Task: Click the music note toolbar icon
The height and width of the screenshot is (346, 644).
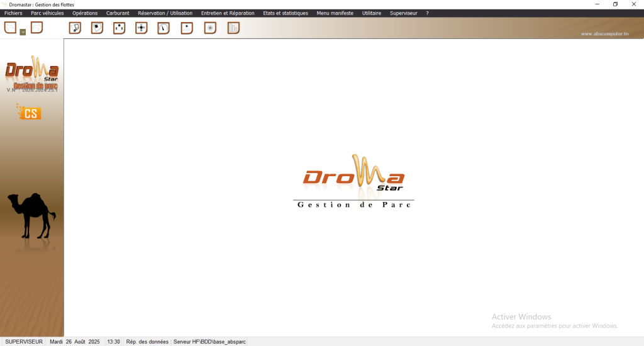Action: 75,28
